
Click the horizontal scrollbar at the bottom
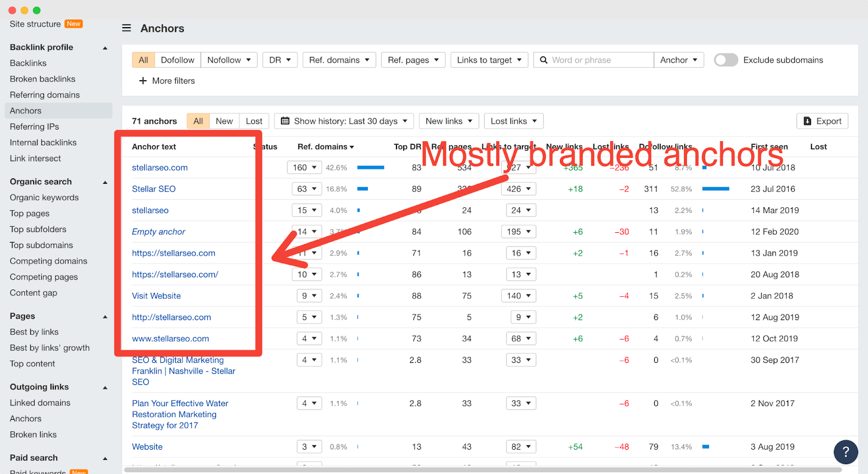(483, 470)
